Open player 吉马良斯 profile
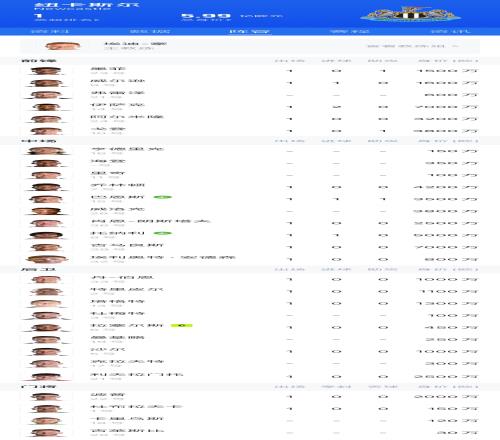This screenshot has width=500, height=440. 127,245
